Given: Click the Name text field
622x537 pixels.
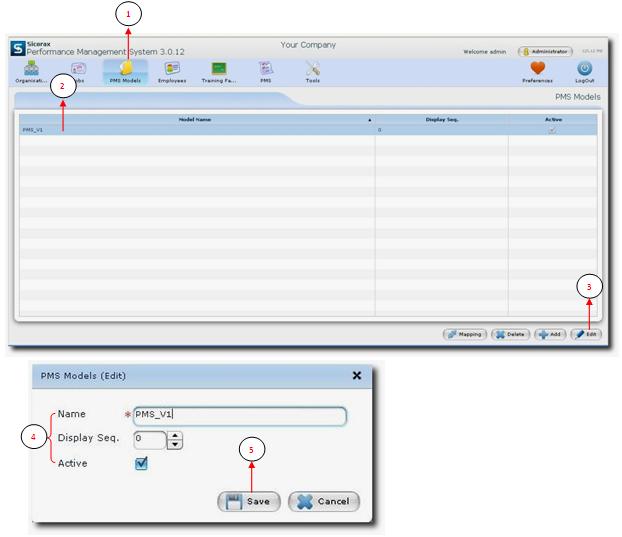Looking at the screenshot, I should (239, 416).
